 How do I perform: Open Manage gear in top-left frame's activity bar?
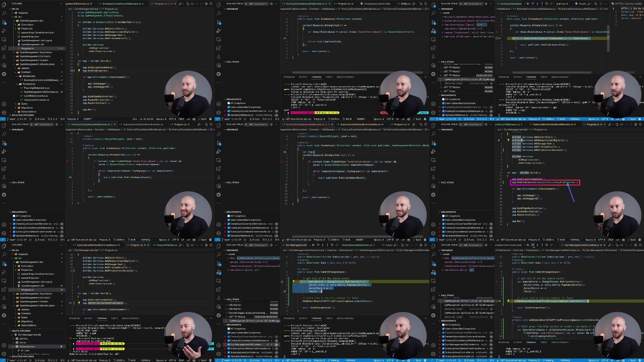(4, 112)
